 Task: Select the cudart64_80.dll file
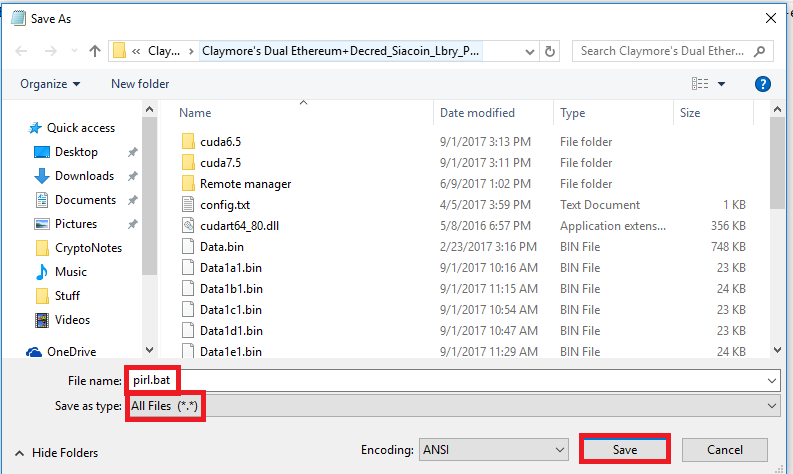click(x=239, y=226)
